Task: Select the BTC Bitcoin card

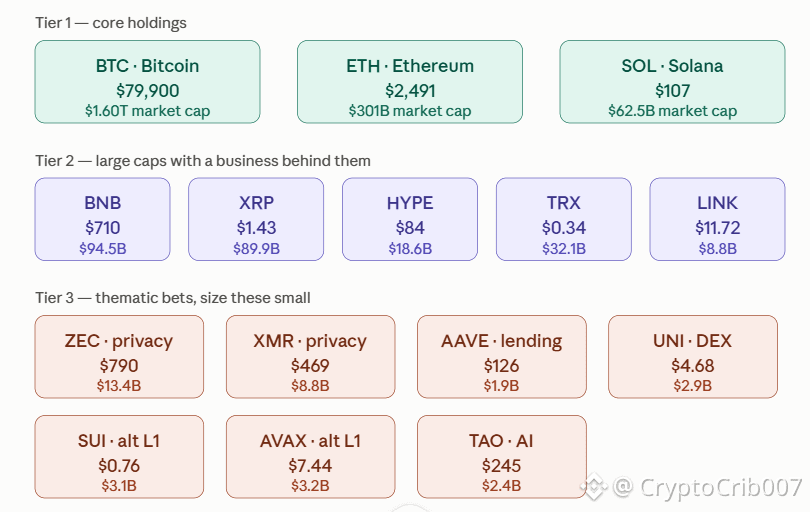Action: pos(147,82)
